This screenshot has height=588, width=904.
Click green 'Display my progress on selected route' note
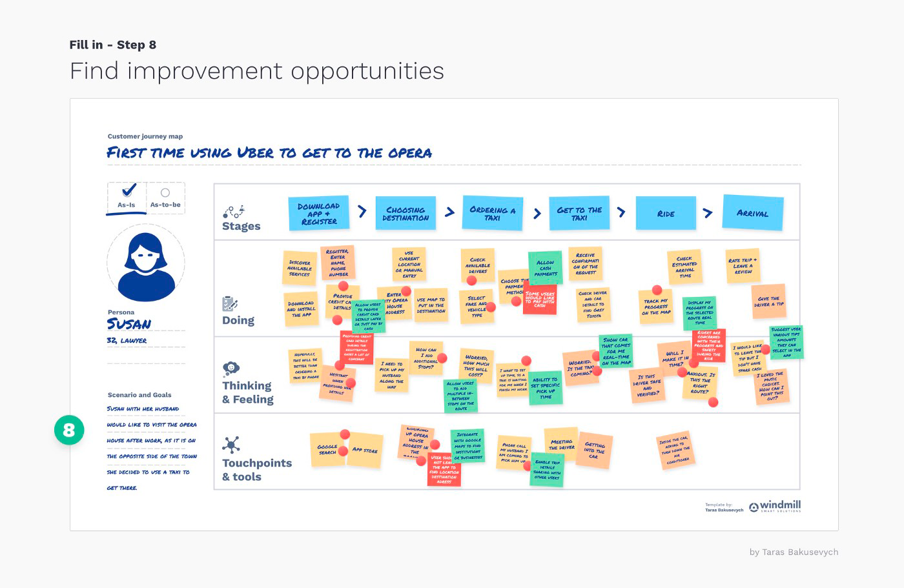[x=700, y=312]
